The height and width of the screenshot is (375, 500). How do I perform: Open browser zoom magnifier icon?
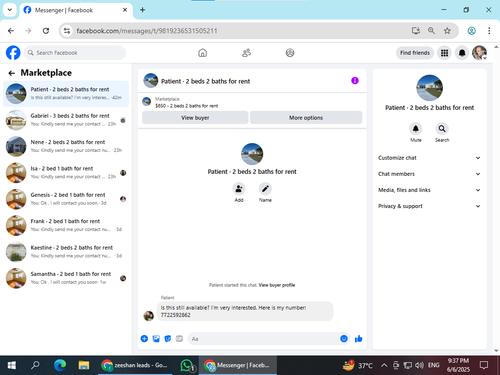431,31
